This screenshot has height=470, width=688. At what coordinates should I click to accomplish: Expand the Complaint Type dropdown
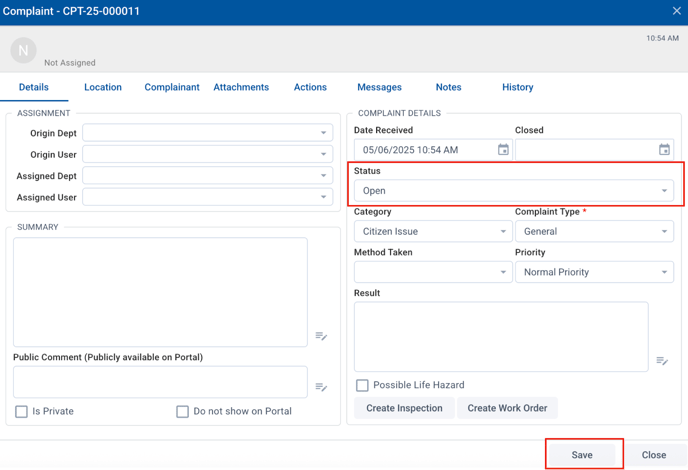point(594,231)
